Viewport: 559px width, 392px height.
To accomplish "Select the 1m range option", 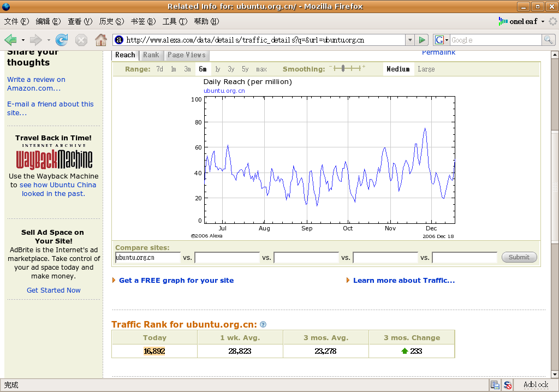I will tap(174, 69).
